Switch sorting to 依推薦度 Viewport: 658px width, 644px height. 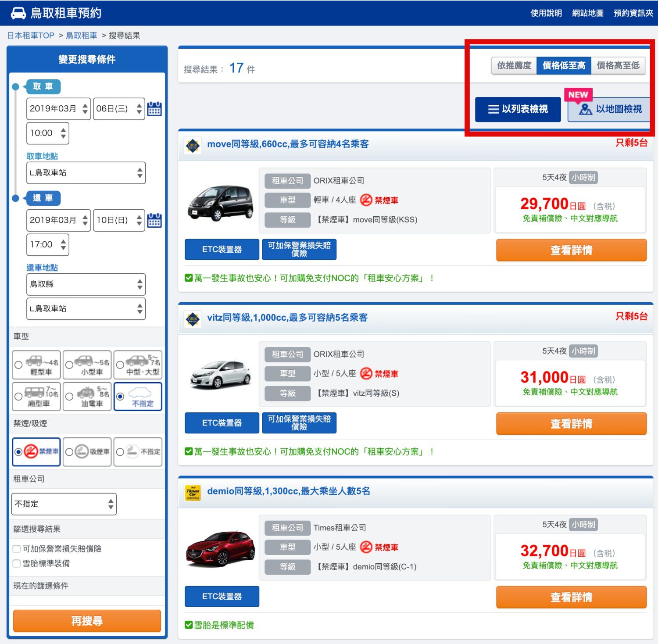click(x=514, y=65)
